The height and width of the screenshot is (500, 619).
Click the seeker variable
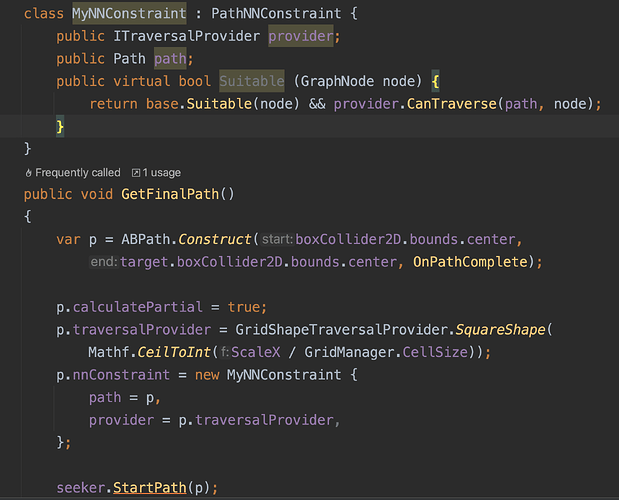[x=81, y=488]
